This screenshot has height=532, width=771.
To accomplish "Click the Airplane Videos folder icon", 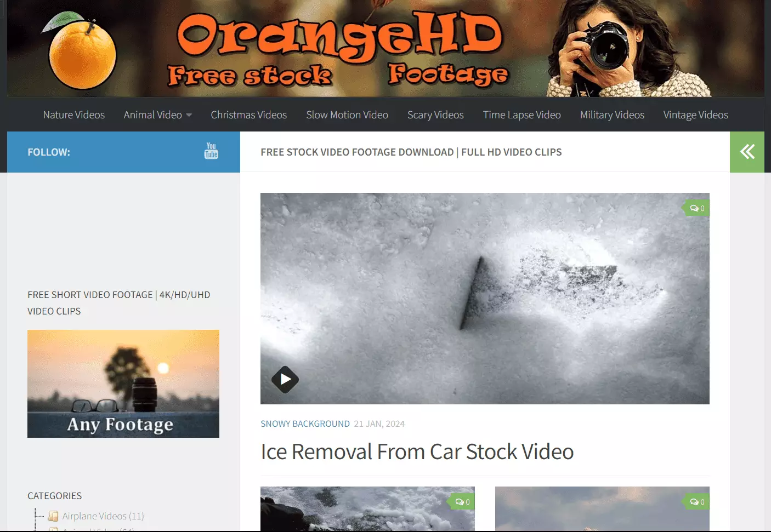I will tap(53, 516).
